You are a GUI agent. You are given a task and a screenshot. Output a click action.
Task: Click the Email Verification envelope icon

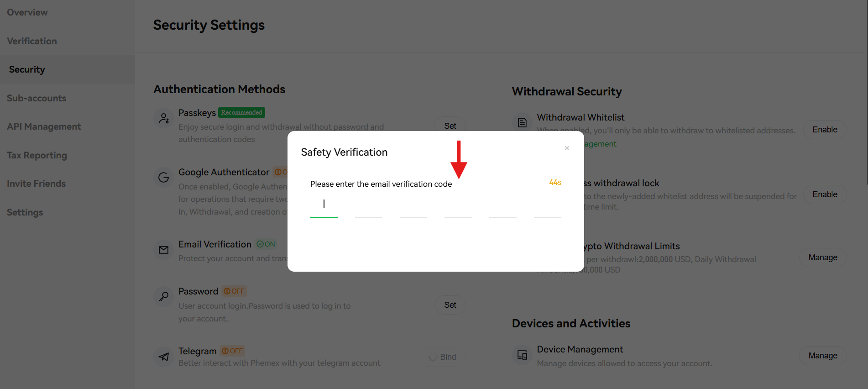pos(163,250)
